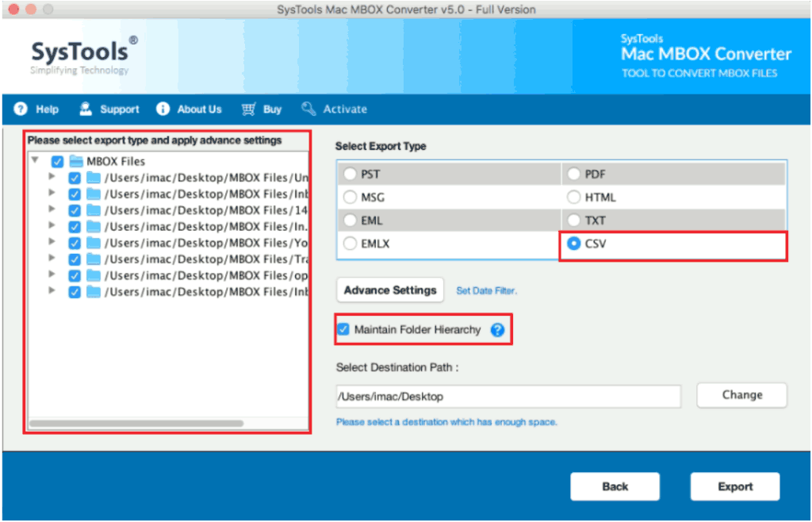812x522 pixels.
Task: Pick the TXT export option
Action: pyautogui.click(x=573, y=221)
